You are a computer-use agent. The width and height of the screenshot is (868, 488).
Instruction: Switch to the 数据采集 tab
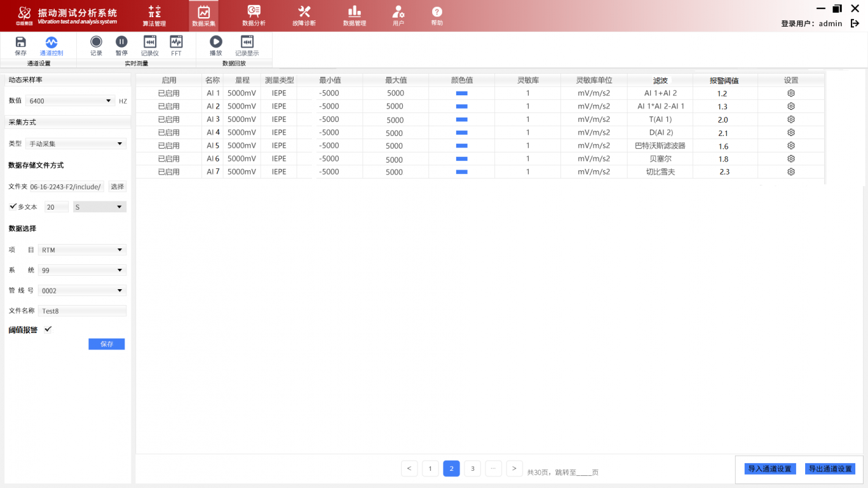(x=203, y=16)
